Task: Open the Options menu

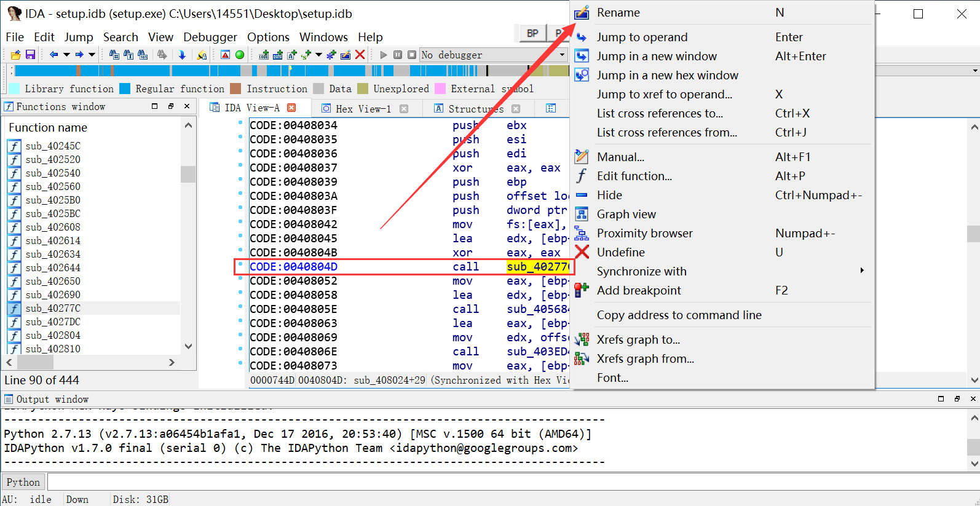Action: point(268,37)
